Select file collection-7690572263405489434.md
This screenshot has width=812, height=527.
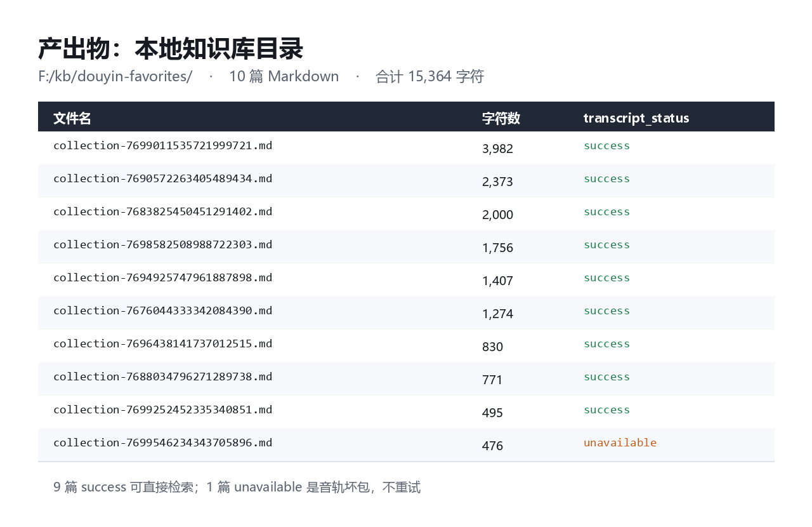163,178
